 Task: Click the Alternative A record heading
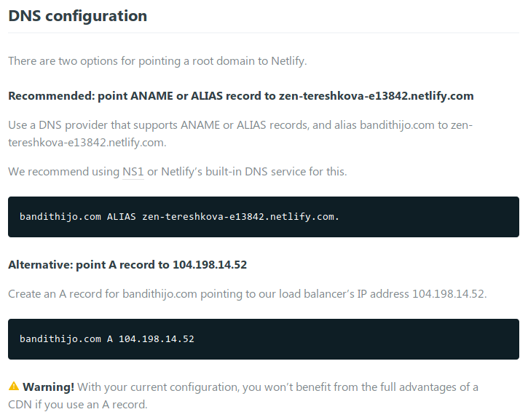click(127, 265)
